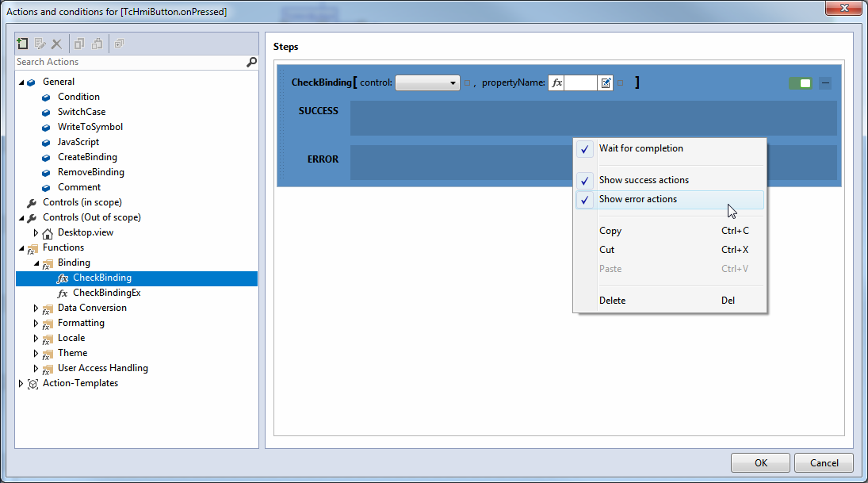Viewport: 868px width, 483px height.
Task: Click the OK button
Action: [x=761, y=463]
